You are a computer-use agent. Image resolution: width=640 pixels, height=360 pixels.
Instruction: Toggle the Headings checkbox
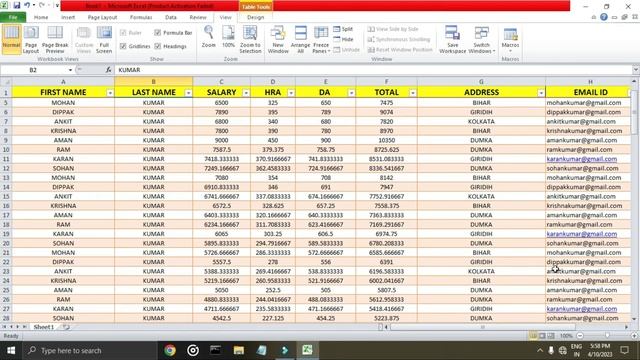[x=158, y=46]
